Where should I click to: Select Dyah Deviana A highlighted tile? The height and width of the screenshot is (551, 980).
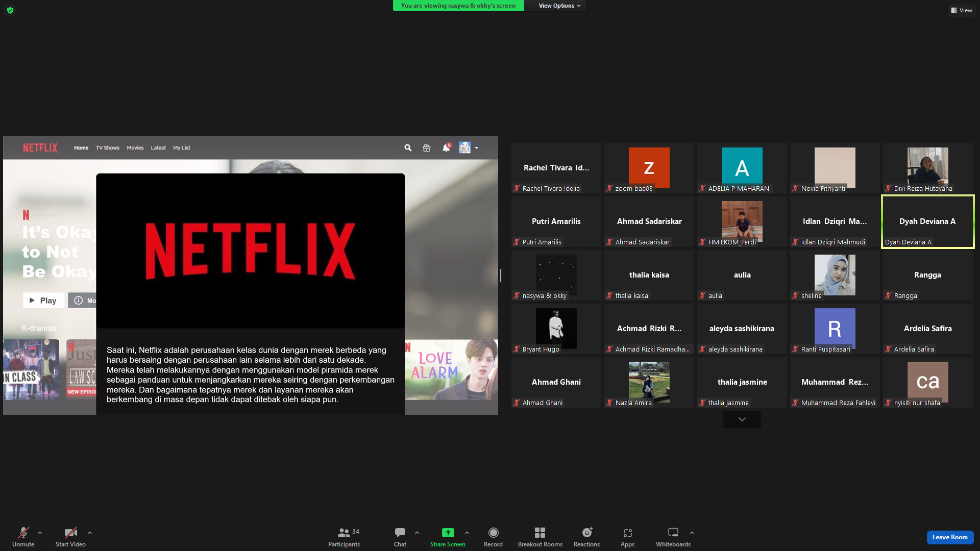coord(928,221)
